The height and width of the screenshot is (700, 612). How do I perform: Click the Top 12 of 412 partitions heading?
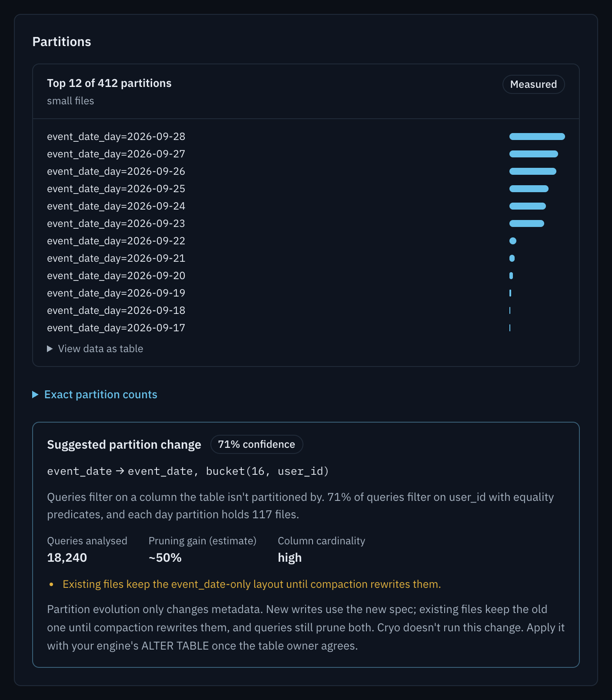coord(109,83)
